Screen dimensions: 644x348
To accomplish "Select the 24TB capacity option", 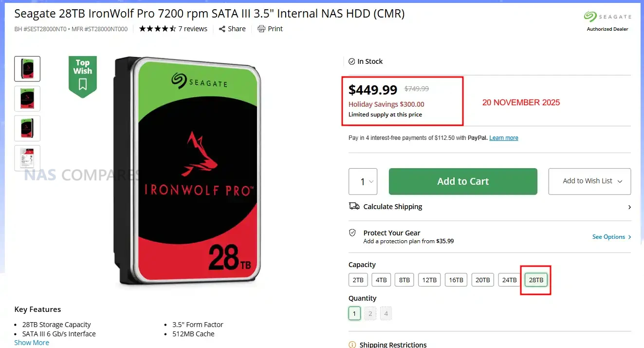I will tap(509, 280).
